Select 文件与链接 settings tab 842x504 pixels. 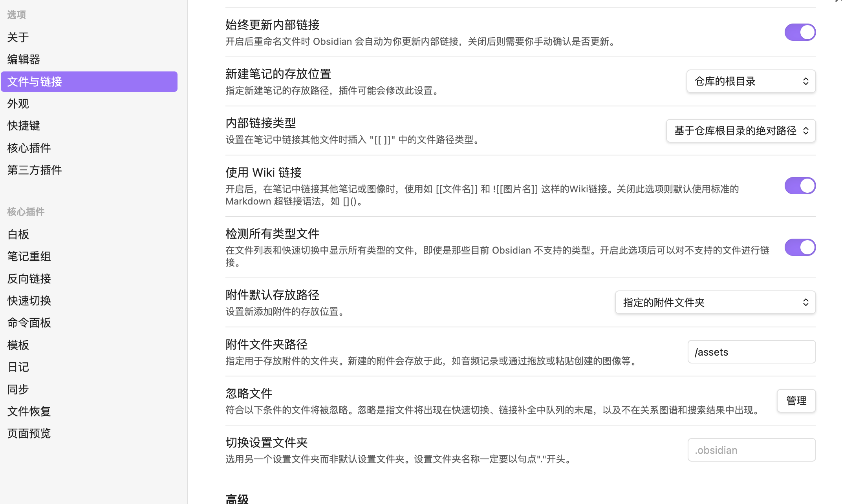89,82
